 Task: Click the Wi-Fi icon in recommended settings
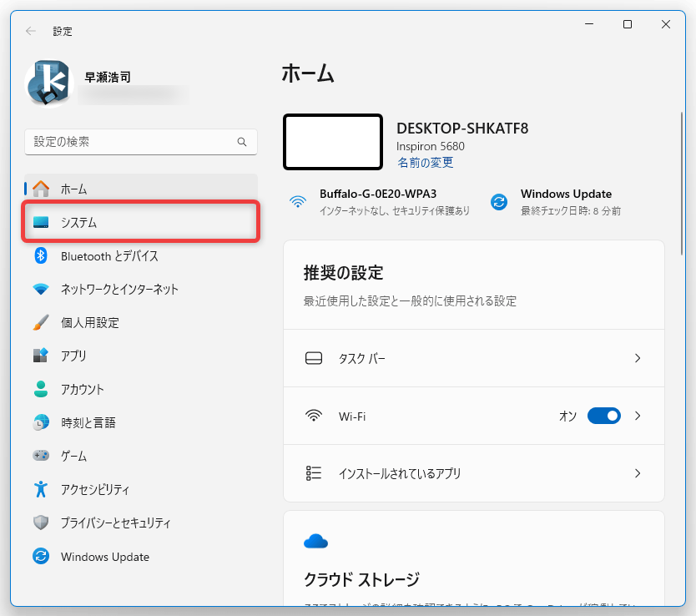(314, 416)
